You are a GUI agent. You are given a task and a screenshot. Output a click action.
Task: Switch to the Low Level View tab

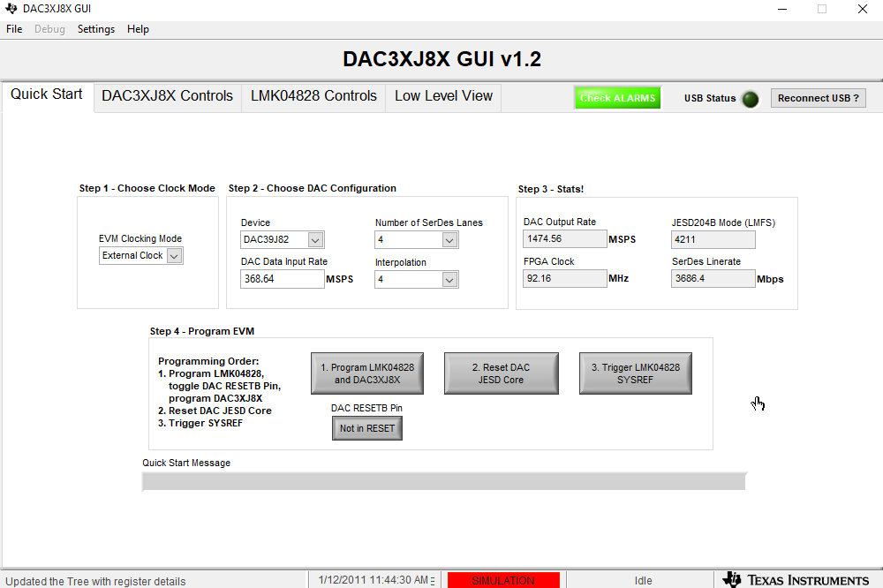click(444, 96)
